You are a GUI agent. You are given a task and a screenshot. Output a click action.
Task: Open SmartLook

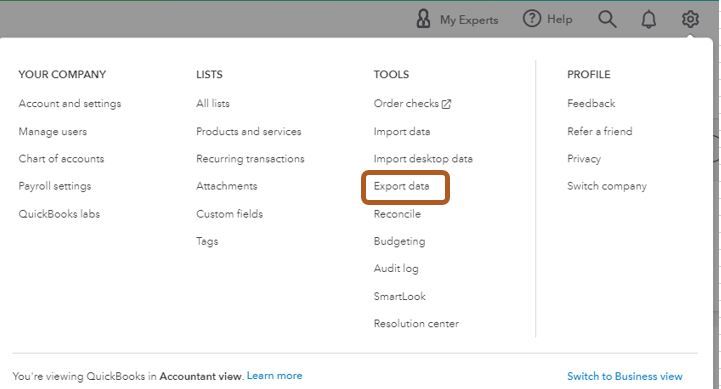point(400,296)
